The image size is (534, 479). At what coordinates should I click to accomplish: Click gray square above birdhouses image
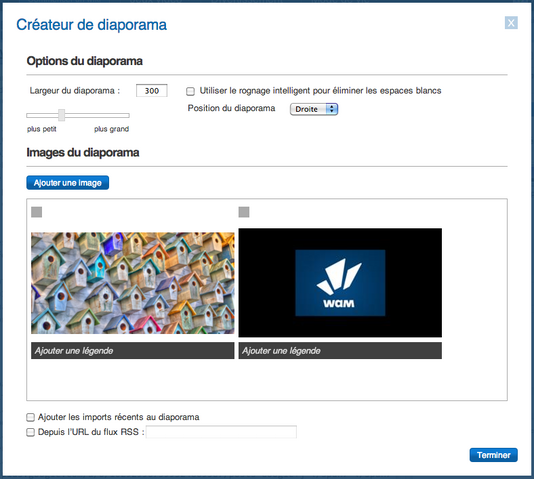click(36, 212)
